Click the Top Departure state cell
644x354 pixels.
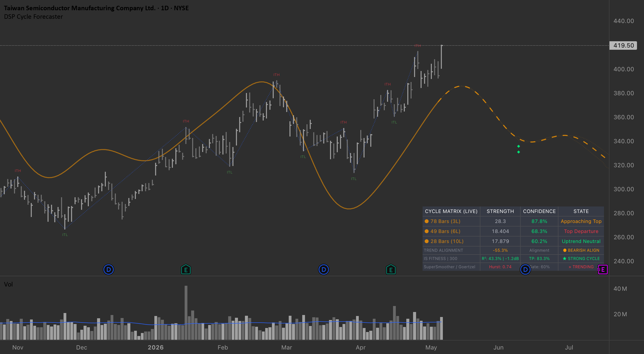[x=581, y=231]
